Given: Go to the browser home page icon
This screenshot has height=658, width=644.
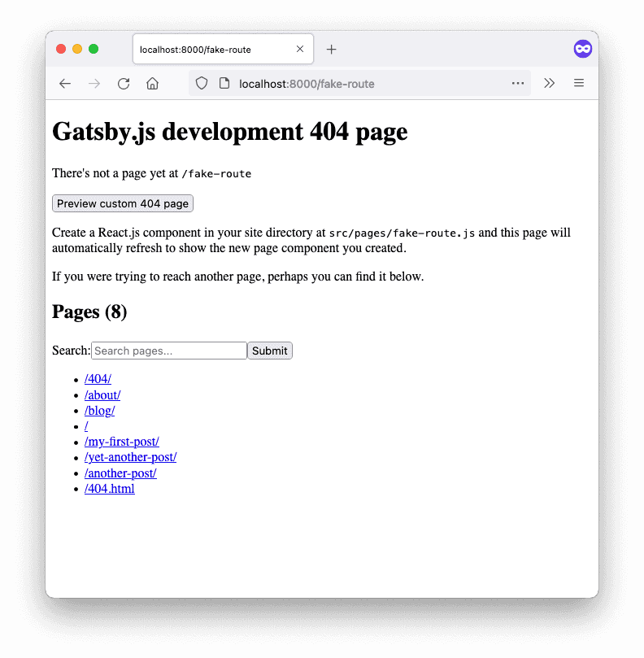Looking at the screenshot, I should click(x=152, y=83).
